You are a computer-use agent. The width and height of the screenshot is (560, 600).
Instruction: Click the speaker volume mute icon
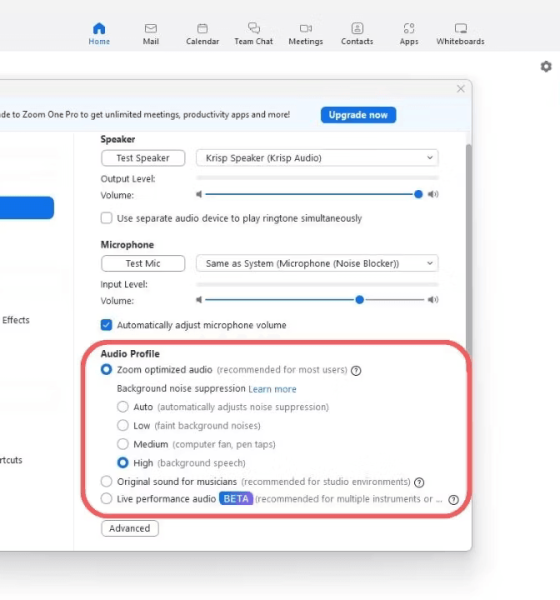[199, 194]
